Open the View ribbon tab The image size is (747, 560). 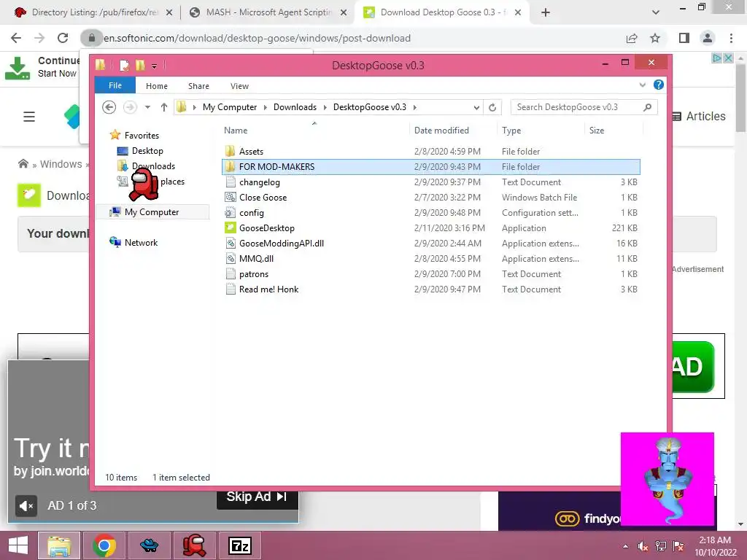239,86
